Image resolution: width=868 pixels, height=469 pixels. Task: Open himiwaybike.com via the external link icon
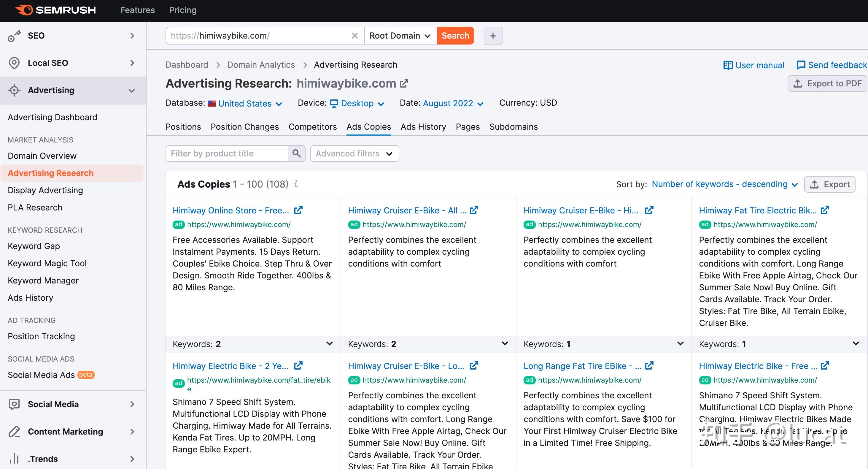click(404, 83)
